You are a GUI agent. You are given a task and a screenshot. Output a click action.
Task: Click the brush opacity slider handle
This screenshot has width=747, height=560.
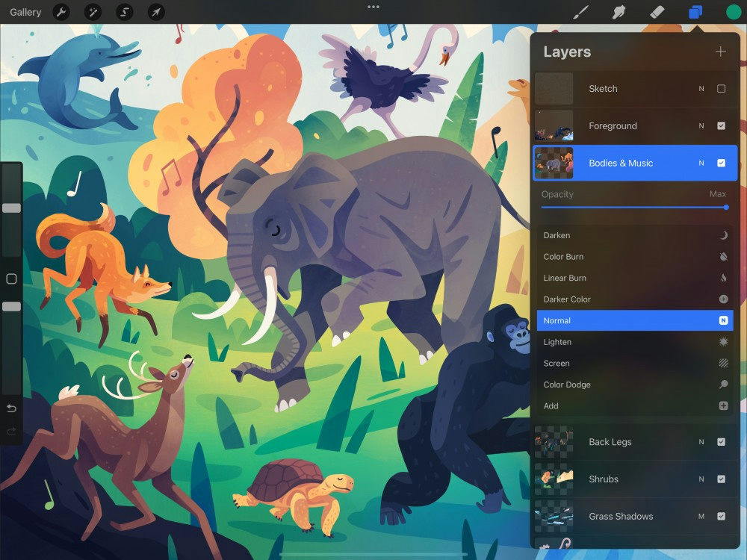11,307
